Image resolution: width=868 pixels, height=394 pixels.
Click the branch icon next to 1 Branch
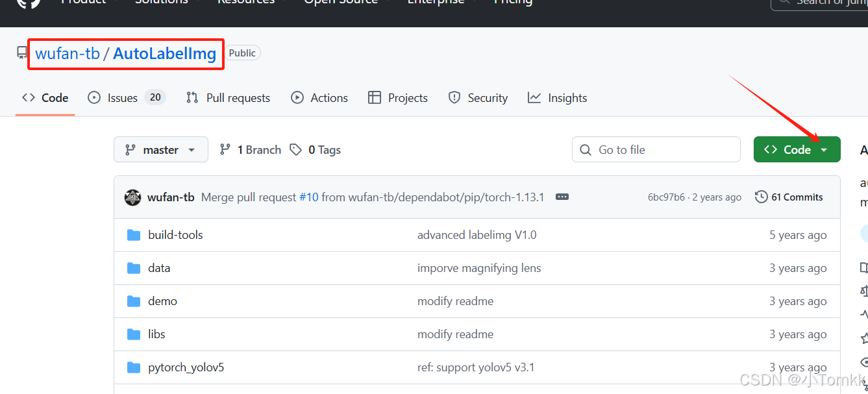click(225, 150)
